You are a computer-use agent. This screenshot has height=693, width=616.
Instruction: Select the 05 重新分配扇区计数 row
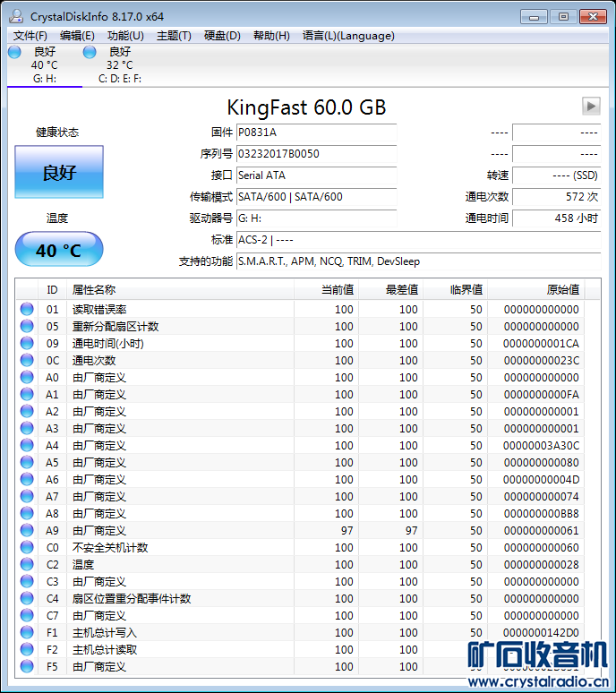(179, 327)
